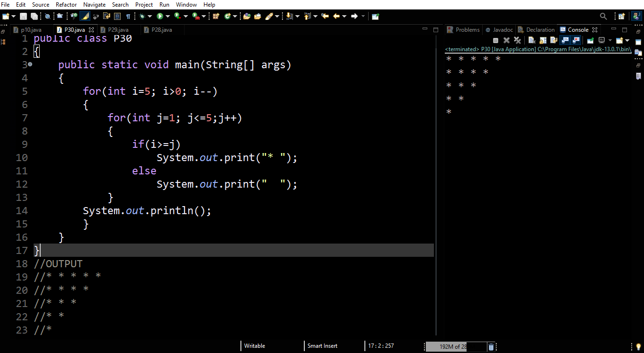The height and width of the screenshot is (353, 644).
Task: Toggle Scroll Lock in the Console
Action: 542,40
